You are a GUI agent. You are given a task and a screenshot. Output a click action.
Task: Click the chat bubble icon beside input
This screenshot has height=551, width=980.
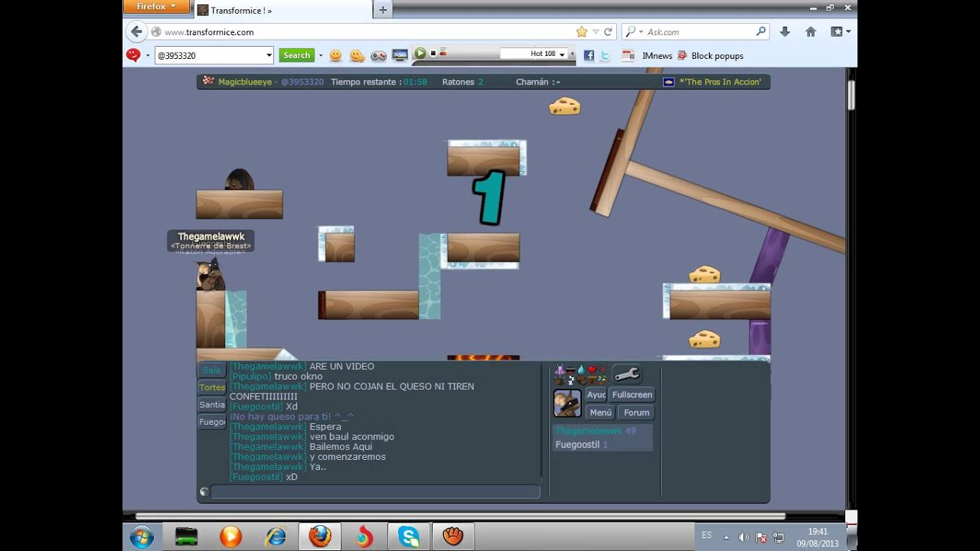coord(204,492)
